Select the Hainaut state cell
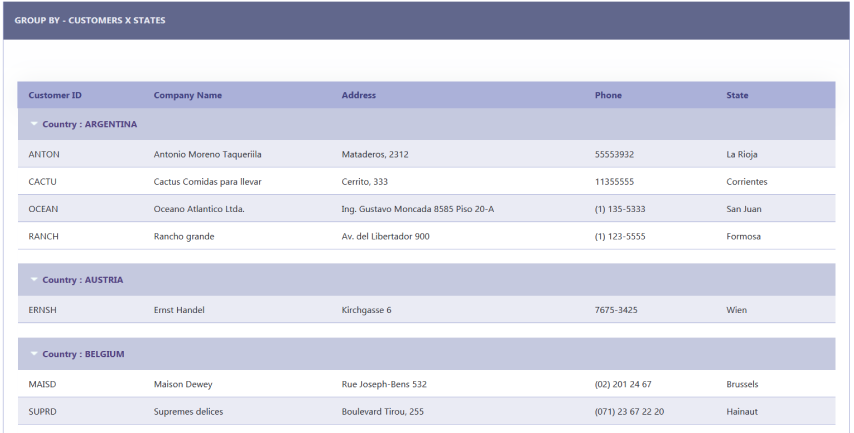Screen dimensions: 854x433 (x=744, y=411)
